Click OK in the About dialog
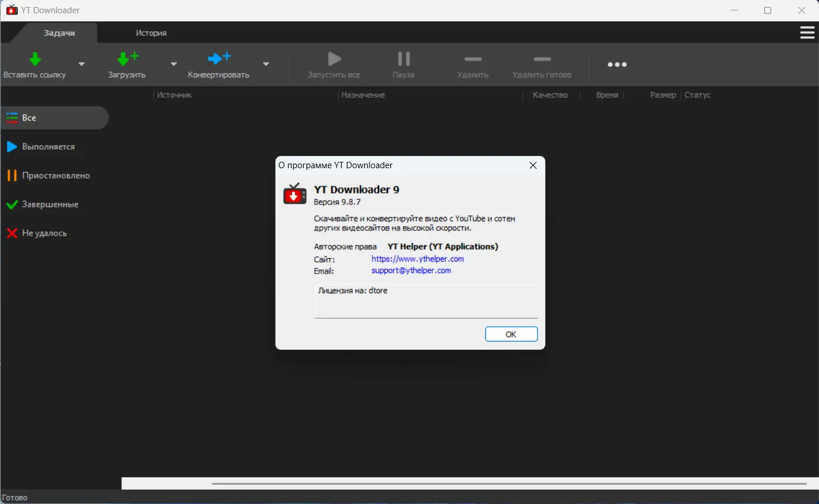Viewport: 819px width, 504px height. tap(511, 334)
